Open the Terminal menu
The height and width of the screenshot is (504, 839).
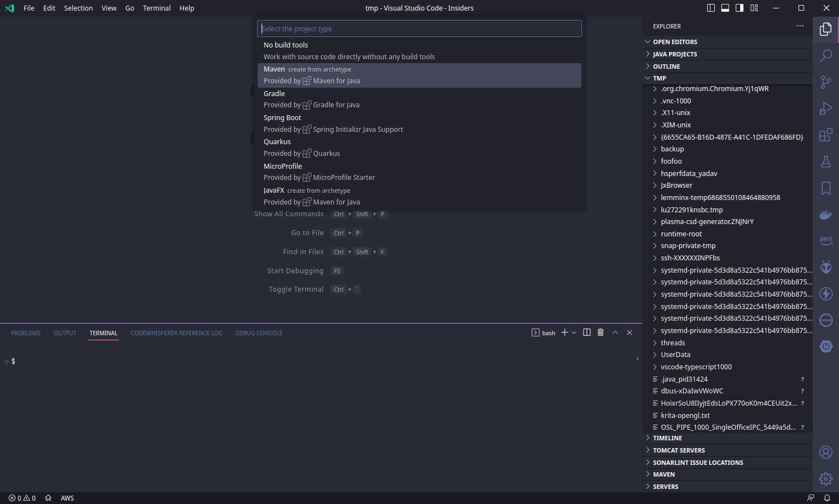pos(157,8)
